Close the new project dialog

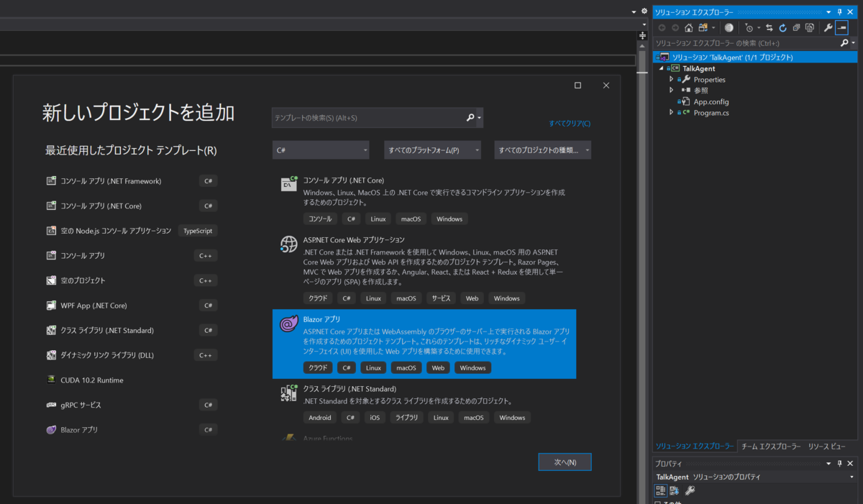click(x=606, y=86)
